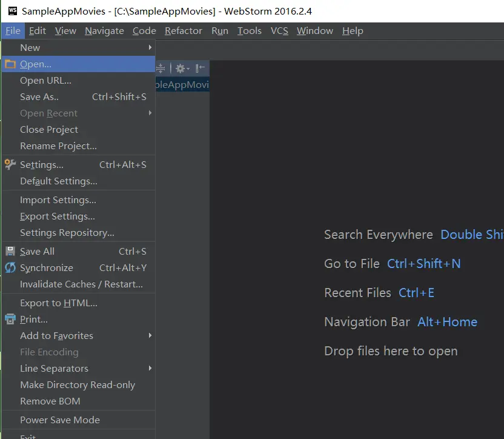Select Save As.. menu entry

pos(78,97)
